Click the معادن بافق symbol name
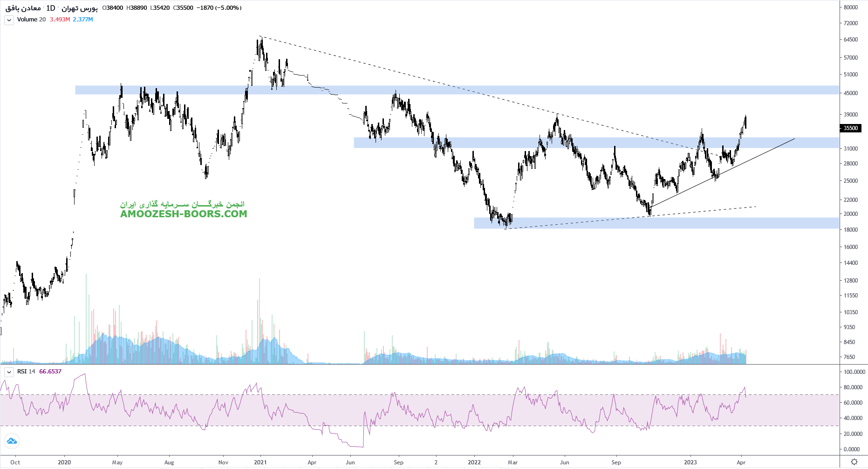Viewport: 868px width, 469px height. [23, 8]
